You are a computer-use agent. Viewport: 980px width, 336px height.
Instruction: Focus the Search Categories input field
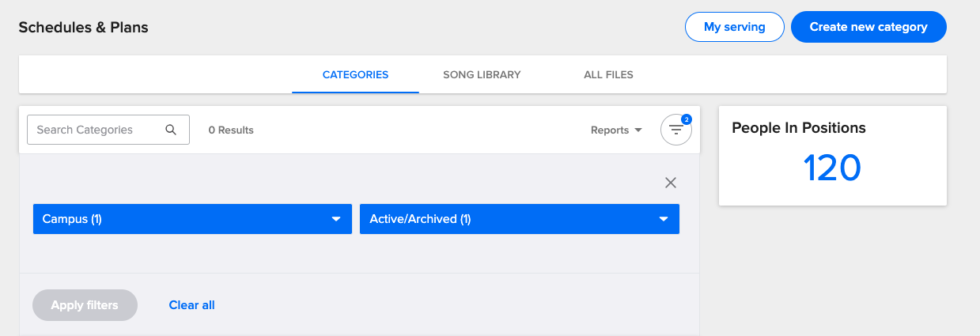tap(95, 130)
